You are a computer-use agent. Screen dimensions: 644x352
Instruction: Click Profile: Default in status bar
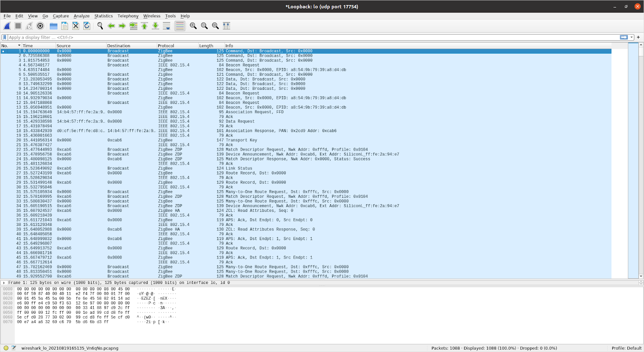[x=626, y=348]
